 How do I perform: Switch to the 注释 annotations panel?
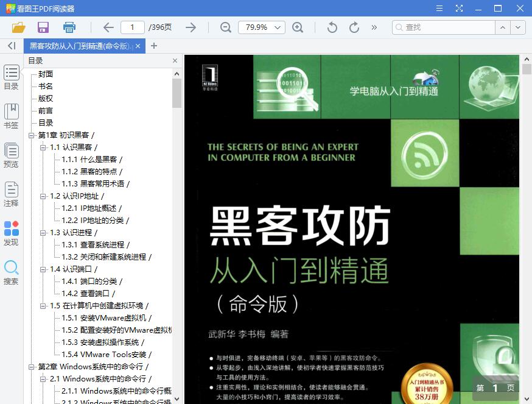coord(12,195)
